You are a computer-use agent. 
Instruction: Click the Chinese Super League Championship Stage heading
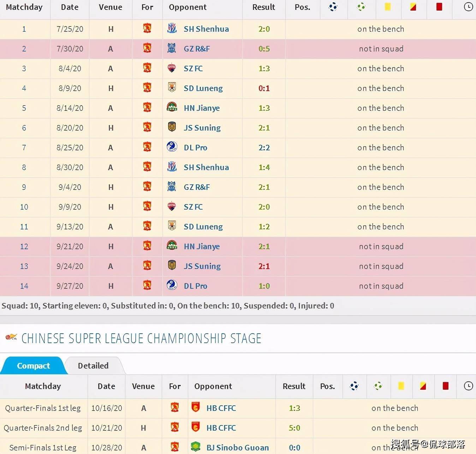(141, 339)
